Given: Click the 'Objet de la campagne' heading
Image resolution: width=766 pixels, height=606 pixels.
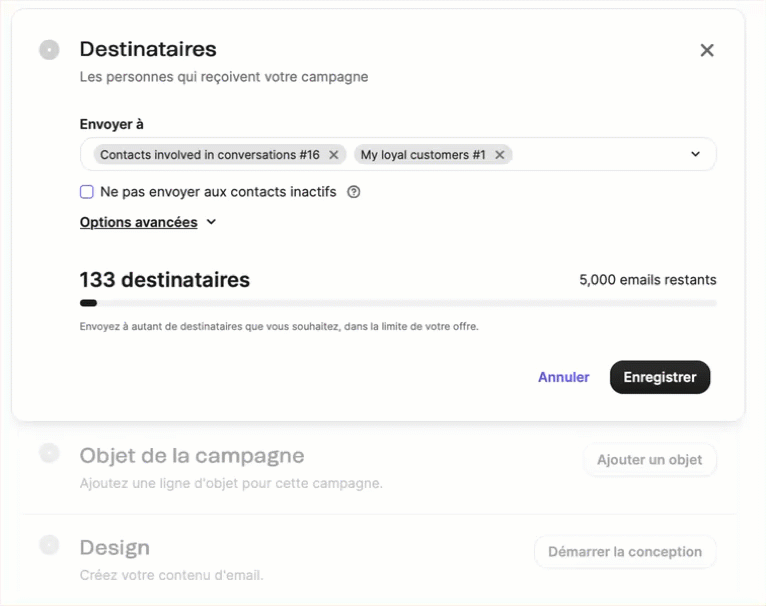Looking at the screenshot, I should coord(192,455).
